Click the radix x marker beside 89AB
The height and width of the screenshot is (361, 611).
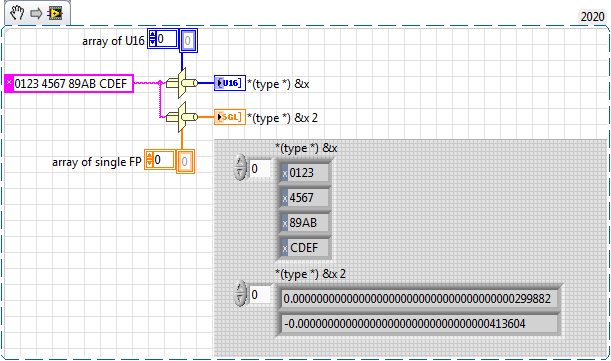[285, 223]
